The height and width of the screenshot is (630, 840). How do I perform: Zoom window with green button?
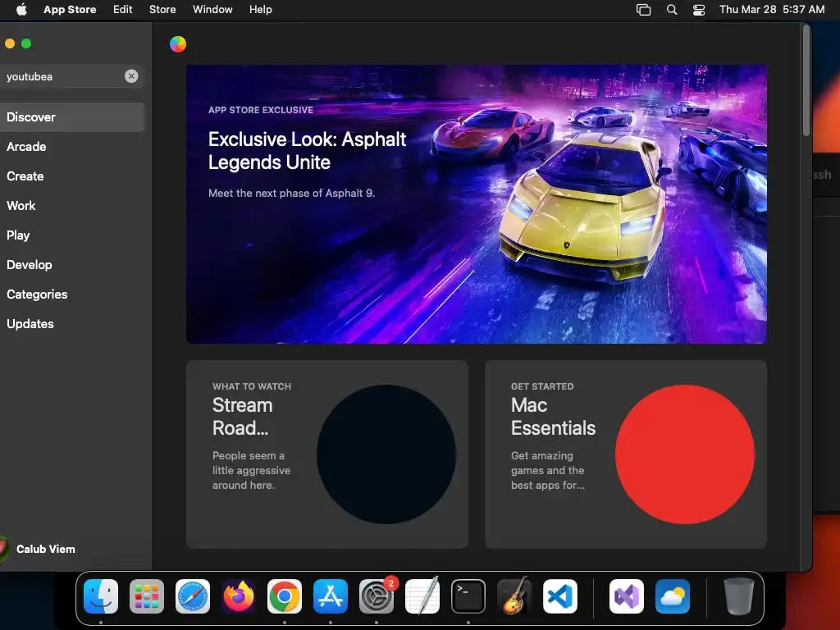click(x=25, y=44)
